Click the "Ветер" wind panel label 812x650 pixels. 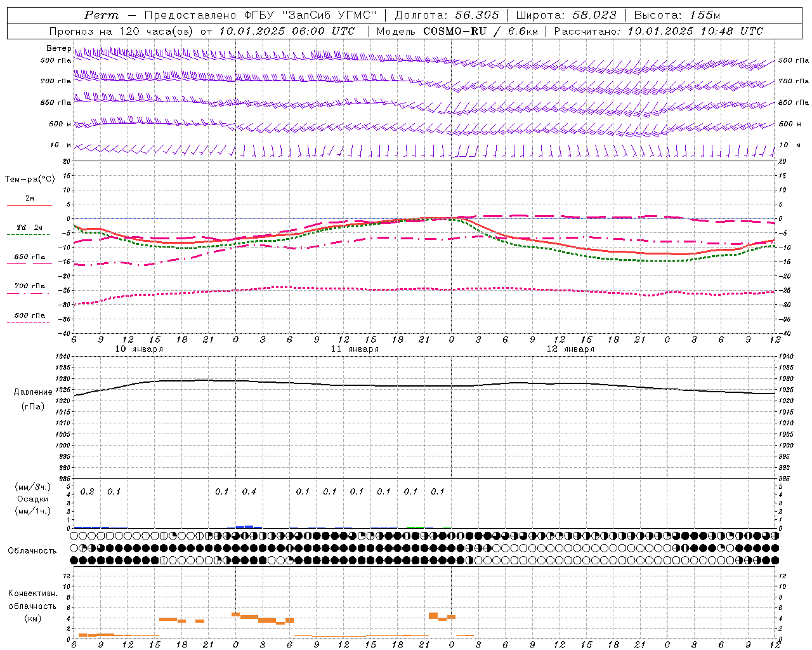pos(58,48)
